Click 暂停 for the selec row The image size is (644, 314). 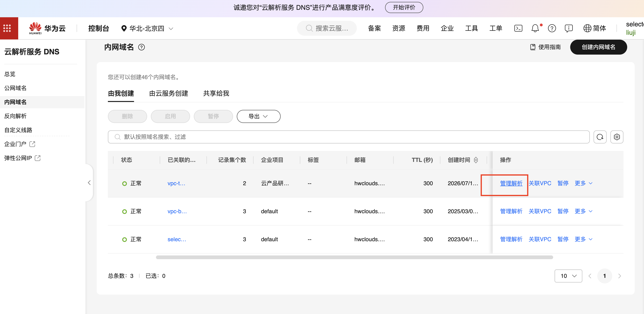tap(563, 239)
